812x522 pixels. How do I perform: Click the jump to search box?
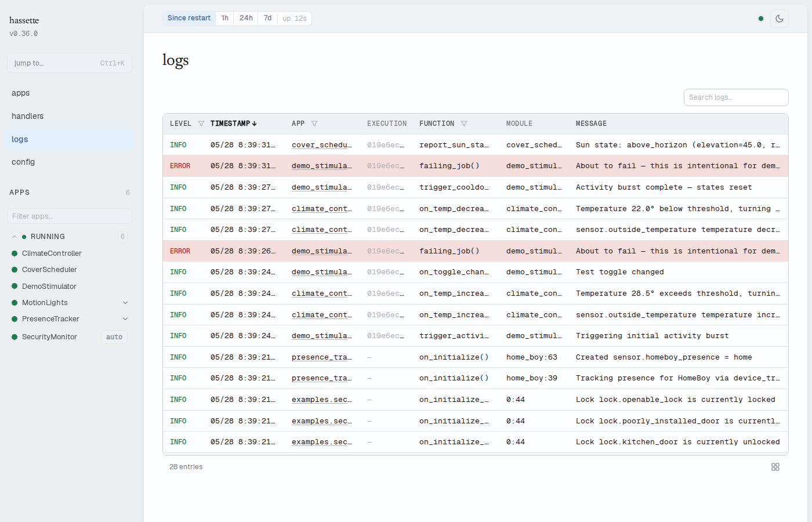coord(70,63)
